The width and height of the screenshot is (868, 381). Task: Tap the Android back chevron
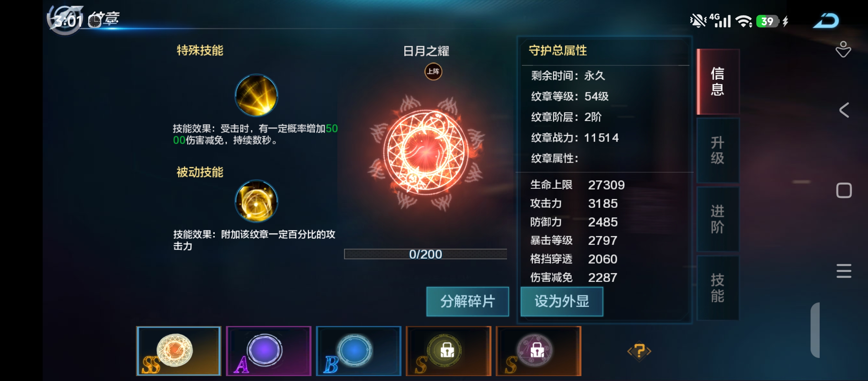tap(844, 110)
